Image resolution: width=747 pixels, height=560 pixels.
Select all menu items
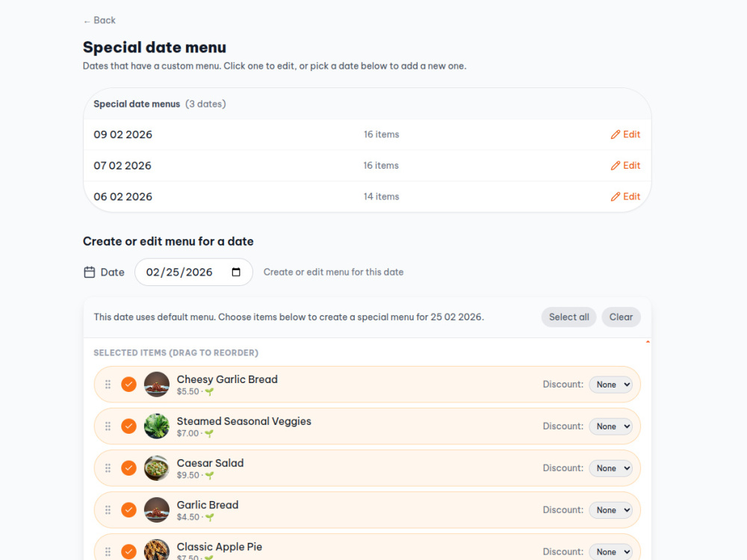point(568,317)
